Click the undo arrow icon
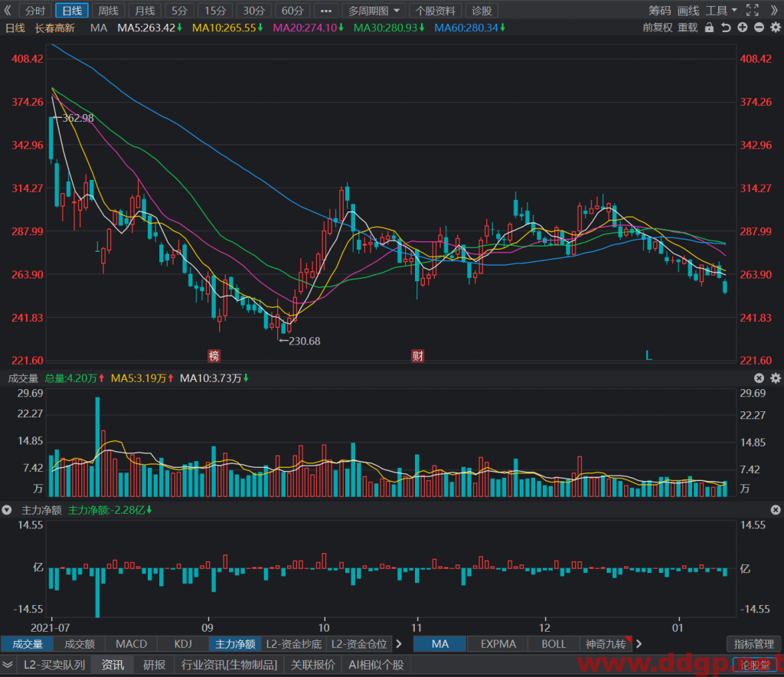Viewport: 784px width, 677px height. [x=726, y=28]
